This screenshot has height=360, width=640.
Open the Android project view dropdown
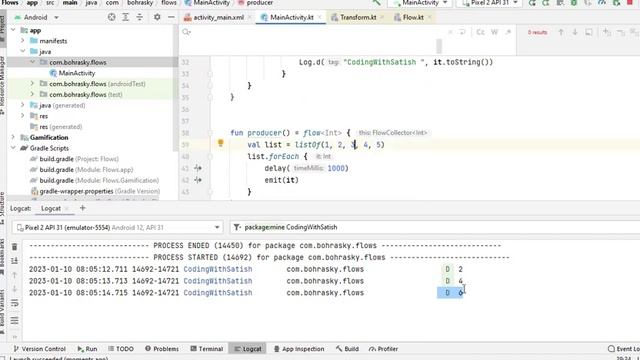point(36,17)
